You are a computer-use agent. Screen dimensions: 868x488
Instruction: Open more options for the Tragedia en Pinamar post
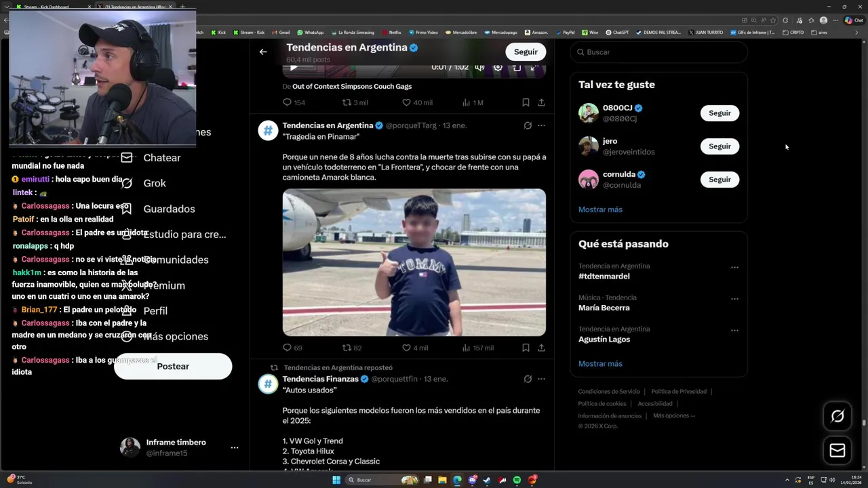[541, 125]
